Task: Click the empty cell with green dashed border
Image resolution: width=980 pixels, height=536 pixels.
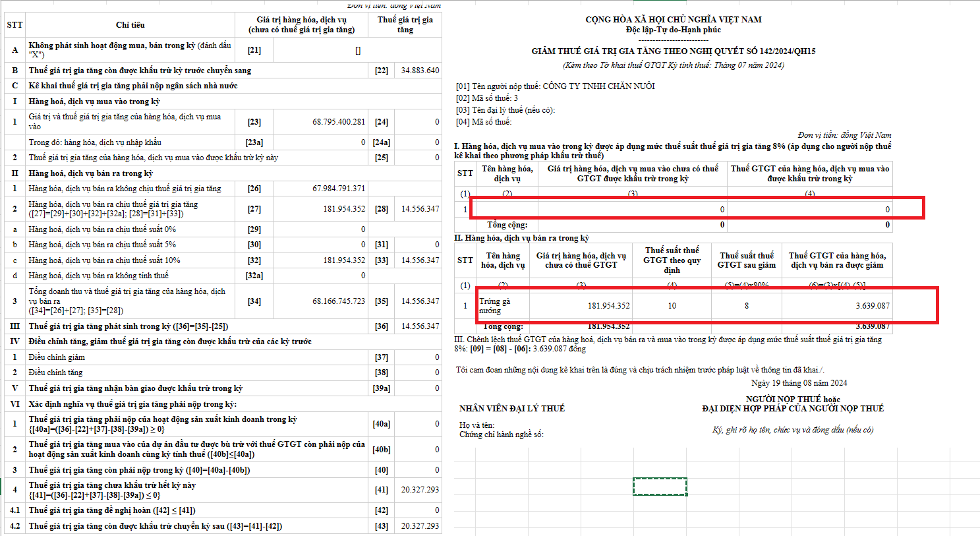Action: click(x=660, y=487)
